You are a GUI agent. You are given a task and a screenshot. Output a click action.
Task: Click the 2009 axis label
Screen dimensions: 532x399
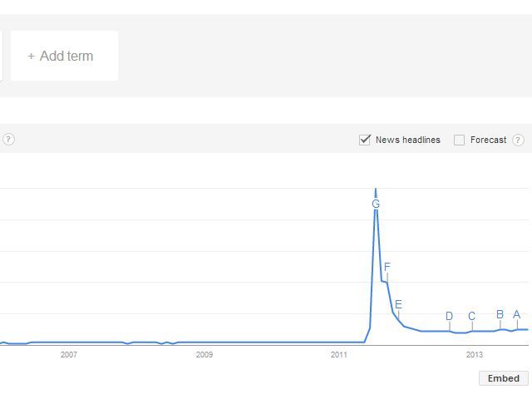pyautogui.click(x=204, y=355)
